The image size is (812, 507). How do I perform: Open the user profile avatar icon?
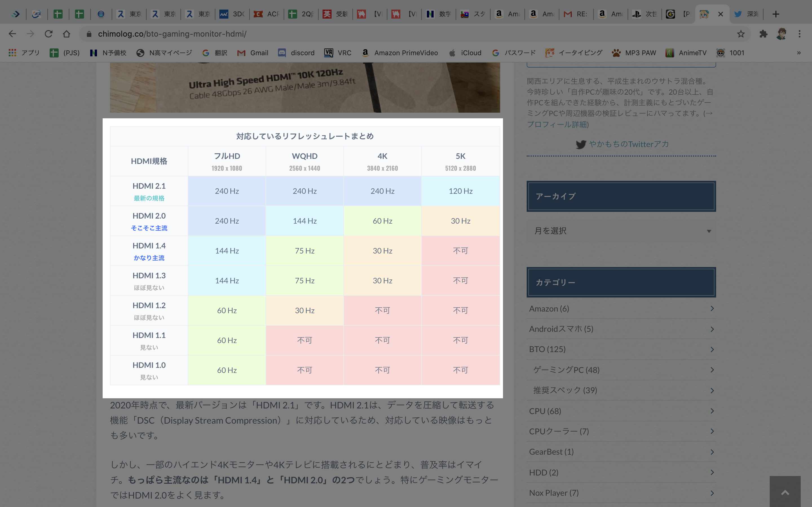point(782,34)
